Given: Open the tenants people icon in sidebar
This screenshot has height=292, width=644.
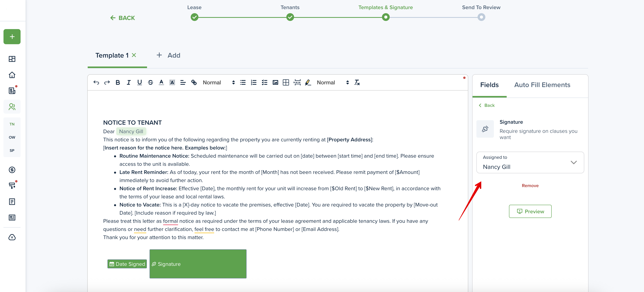Looking at the screenshot, I should tap(12, 107).
